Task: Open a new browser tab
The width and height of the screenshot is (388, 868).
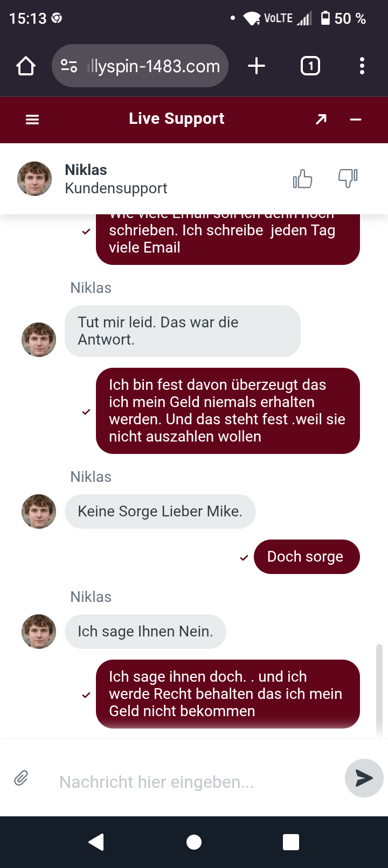Action: 257,66
